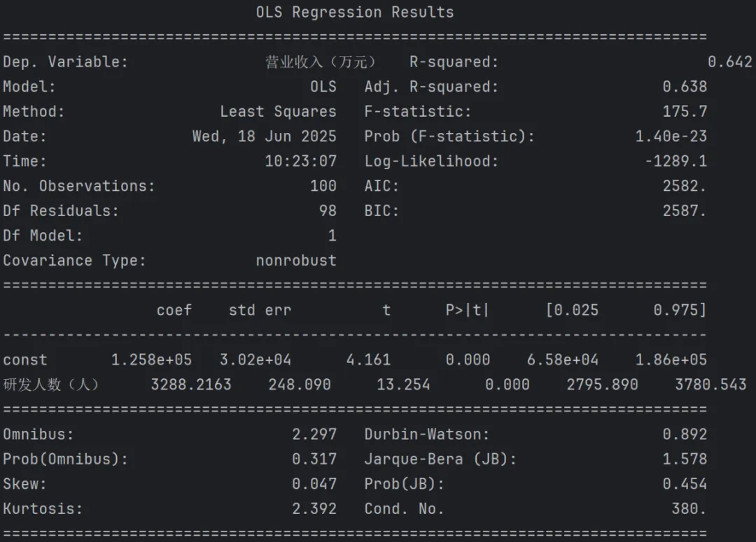Click the Df Residuals value 98
Viewport: 756px width, 542px height.
tap(328, 211)
